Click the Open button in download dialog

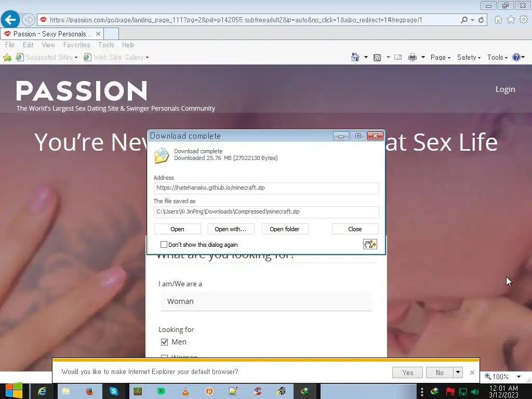tap(178, 229)
